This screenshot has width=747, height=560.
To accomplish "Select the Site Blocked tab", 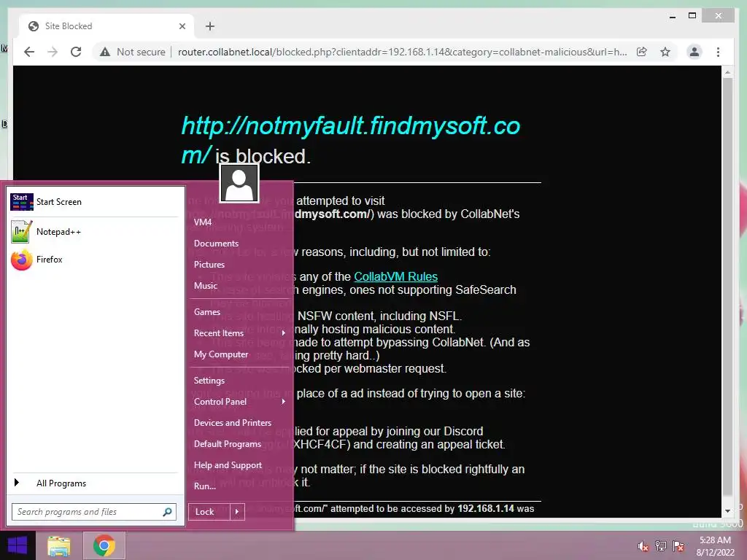I will 107,26.
